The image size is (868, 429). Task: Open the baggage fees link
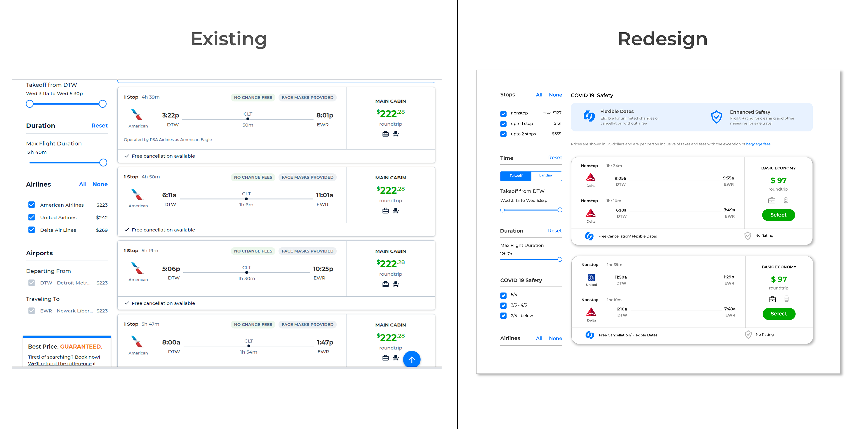coord(758,144)
